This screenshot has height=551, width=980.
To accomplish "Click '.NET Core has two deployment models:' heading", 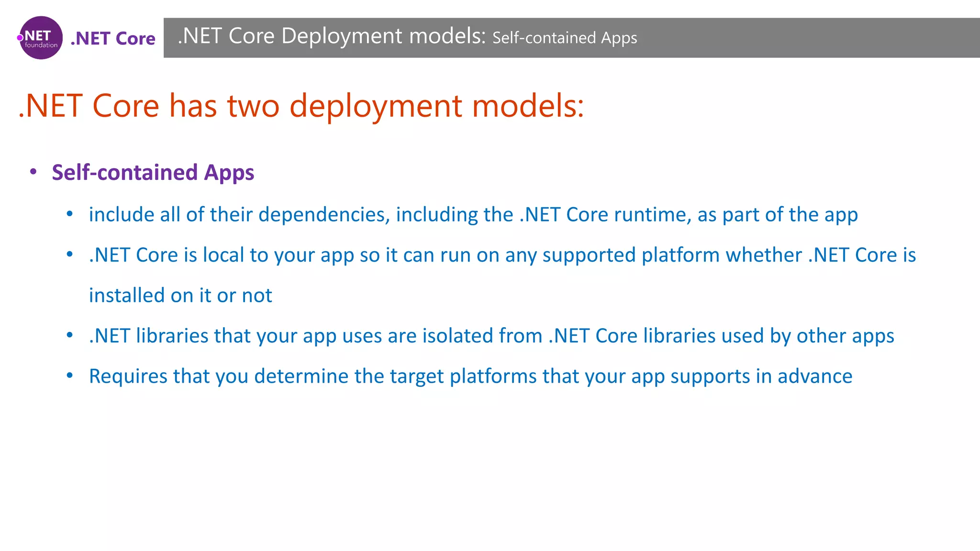I will [301, 106].
